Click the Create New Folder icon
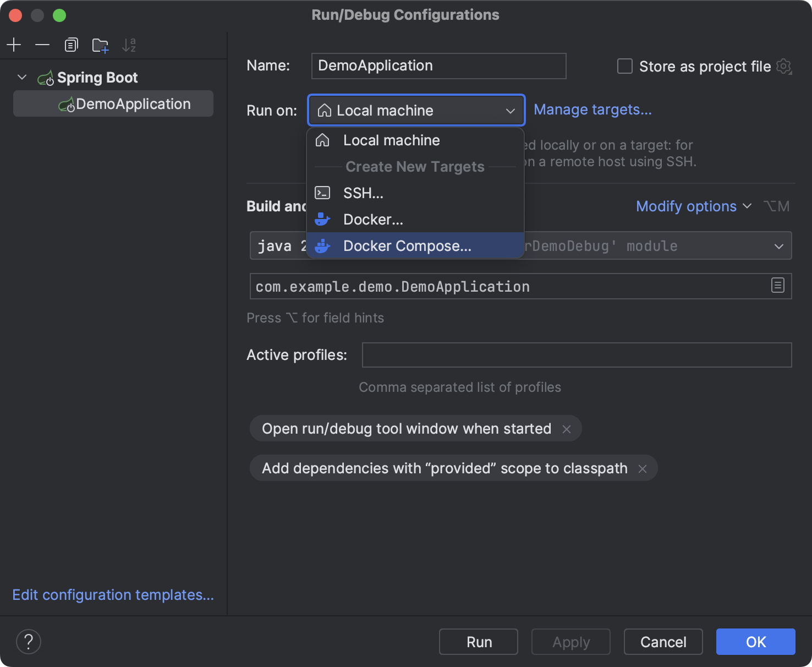This screenshot has height=667, width=812. [100, 45]
